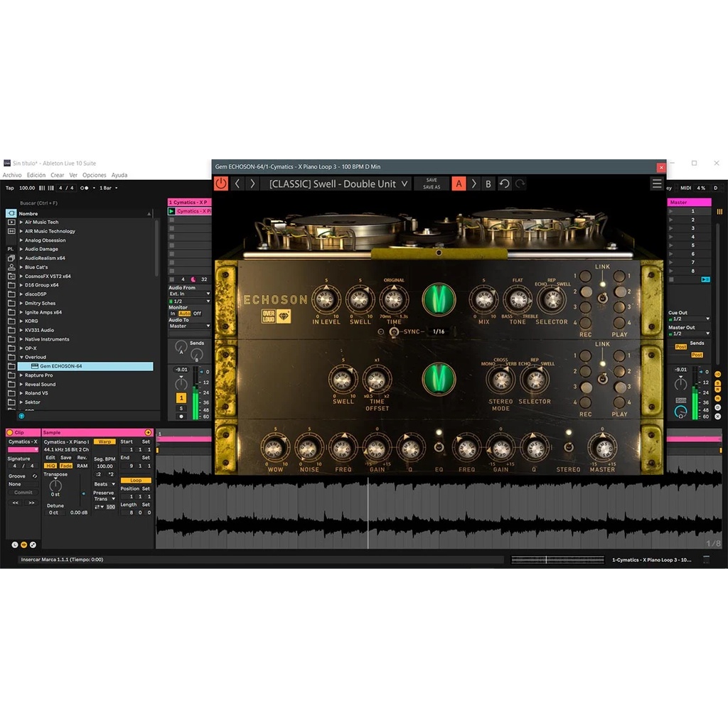Open the 1 Bar quantization dropdown
The height and width of the screenshot is (728, 728).
point(108,188)
